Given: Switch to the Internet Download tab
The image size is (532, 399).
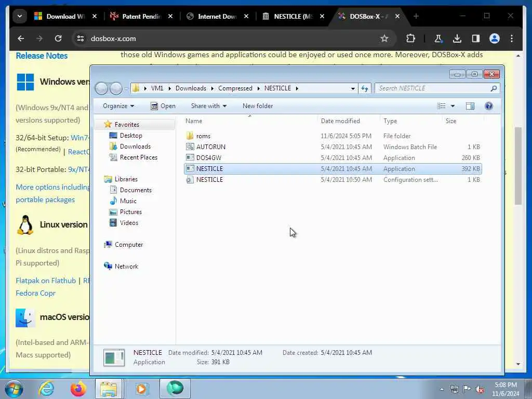Looking at the screenshot, I should (217, 16).
